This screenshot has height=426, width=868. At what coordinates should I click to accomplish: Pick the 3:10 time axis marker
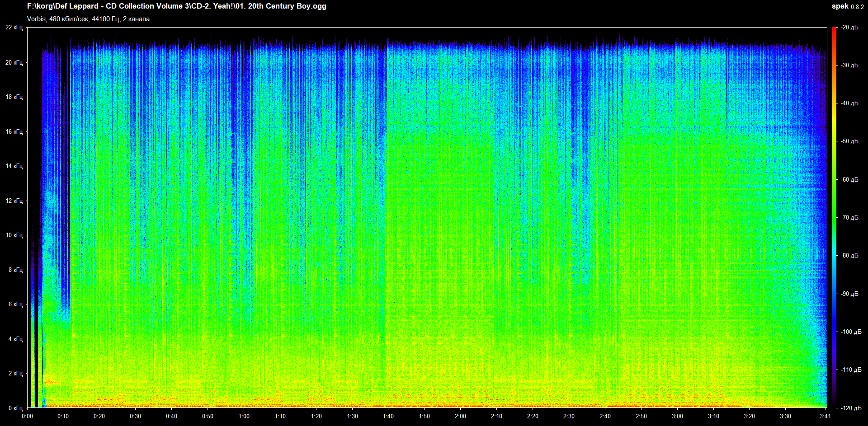[713, 416]
